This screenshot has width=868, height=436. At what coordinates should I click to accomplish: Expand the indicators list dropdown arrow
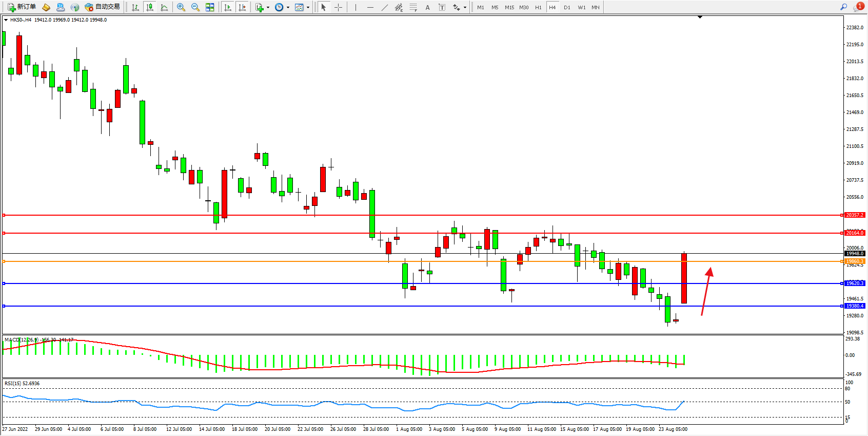point(268,7)
